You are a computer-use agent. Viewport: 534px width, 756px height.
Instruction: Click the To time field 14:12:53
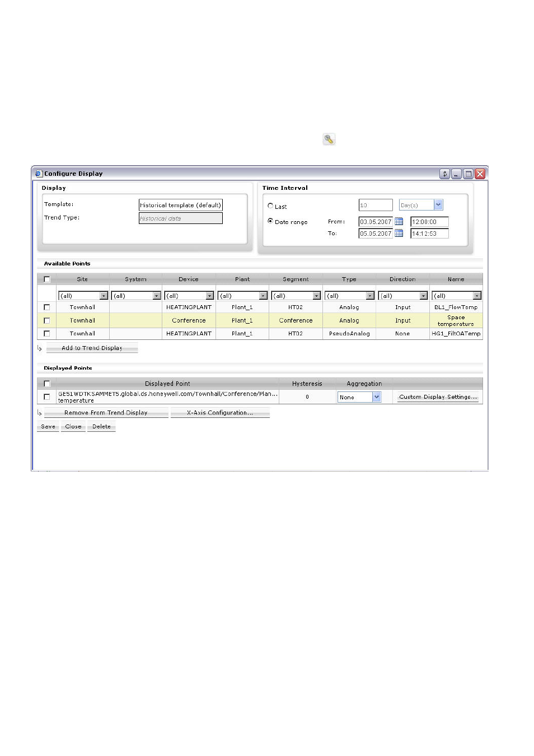tap(429, 234)
